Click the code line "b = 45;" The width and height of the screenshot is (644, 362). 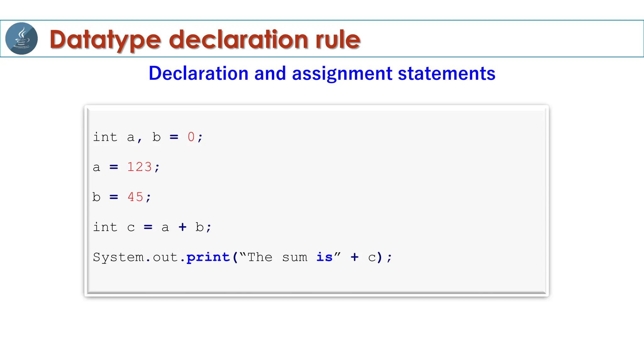[122, 197]
